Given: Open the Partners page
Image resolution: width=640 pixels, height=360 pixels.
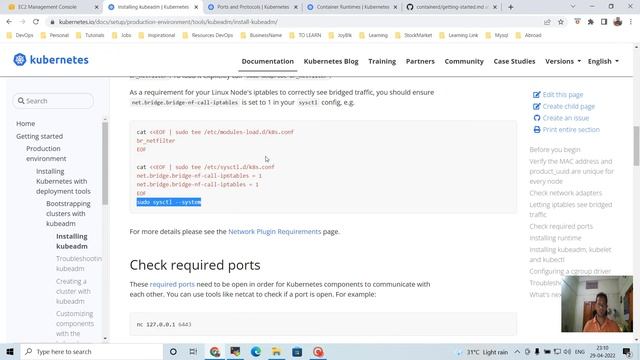Looking at the screenshot, I should click(420, 61).
